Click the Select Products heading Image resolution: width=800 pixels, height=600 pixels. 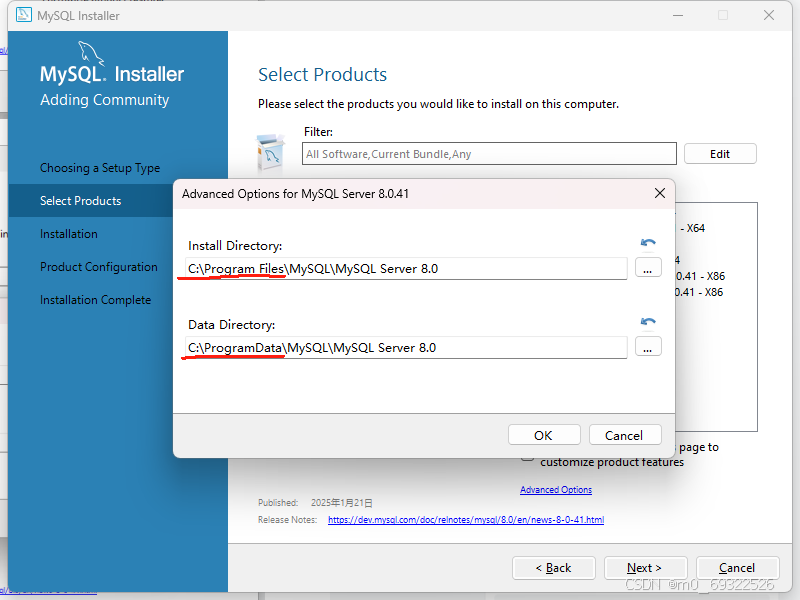(322, 74)
